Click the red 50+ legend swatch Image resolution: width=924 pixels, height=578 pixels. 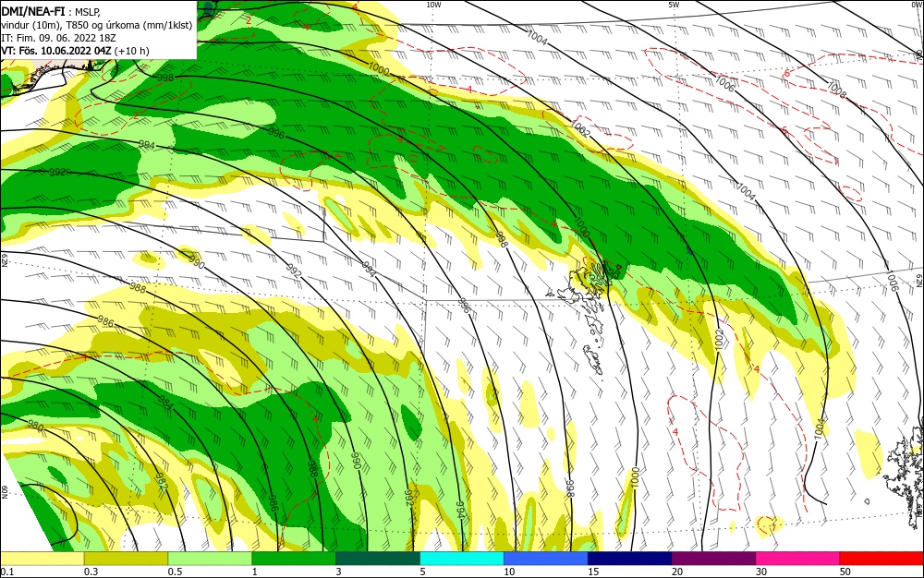point(881,559)
